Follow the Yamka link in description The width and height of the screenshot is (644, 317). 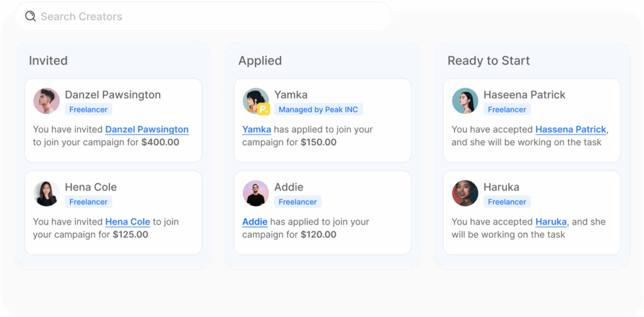click(257, 130)
